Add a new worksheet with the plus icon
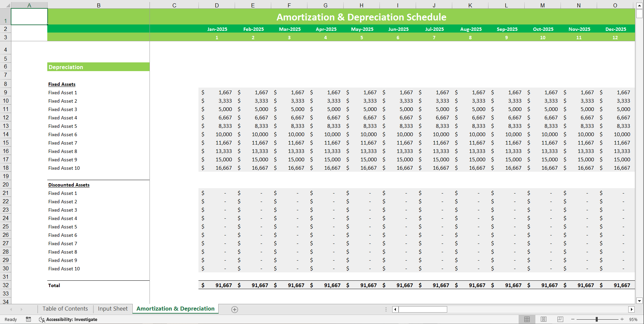Image resolution: width=644 pixels, height=324 pixels. pos(234,309)
